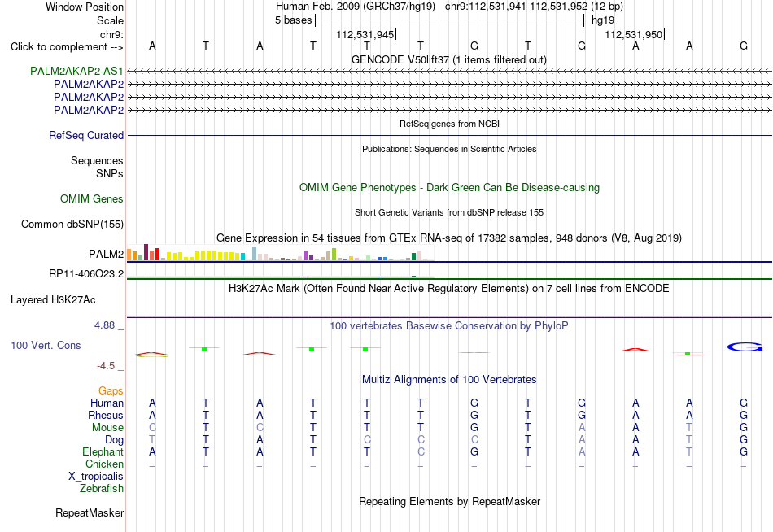
Task: Open the 100 Vert. Cons track label
Action: click(46, 345)
